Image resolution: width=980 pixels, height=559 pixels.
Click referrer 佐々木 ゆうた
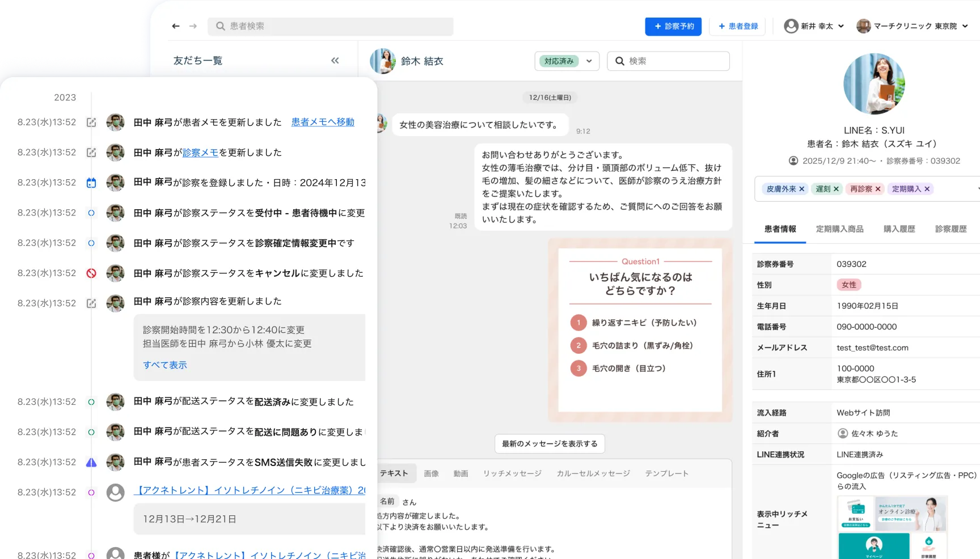click(868, 433)
